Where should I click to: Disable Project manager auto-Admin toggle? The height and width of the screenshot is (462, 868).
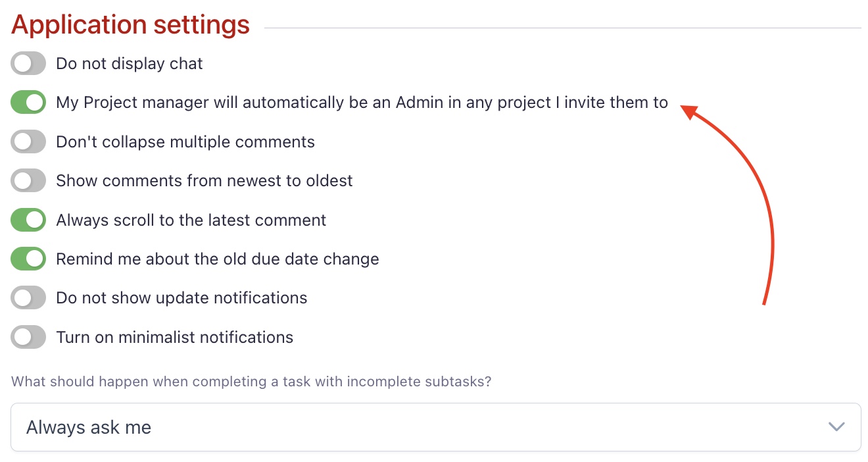[x=28, y=103]
